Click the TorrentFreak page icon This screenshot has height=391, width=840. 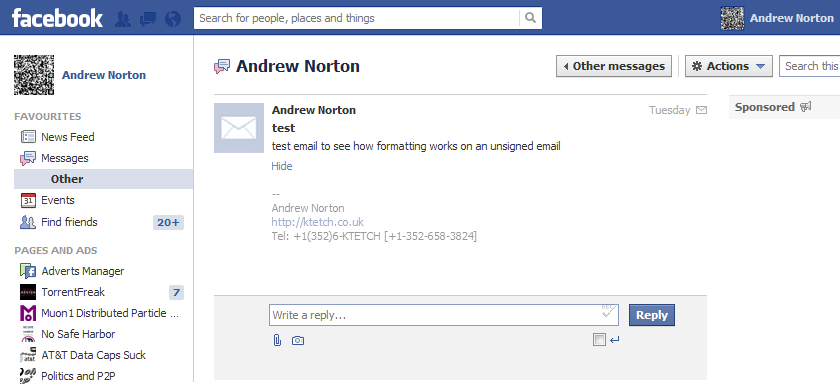tap(28, 292)
